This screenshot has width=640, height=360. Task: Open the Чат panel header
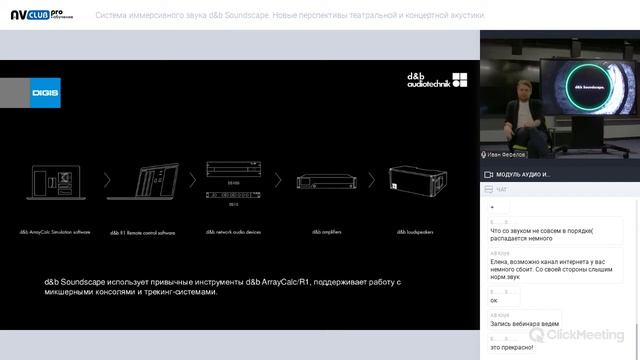(x=560, y=189)
